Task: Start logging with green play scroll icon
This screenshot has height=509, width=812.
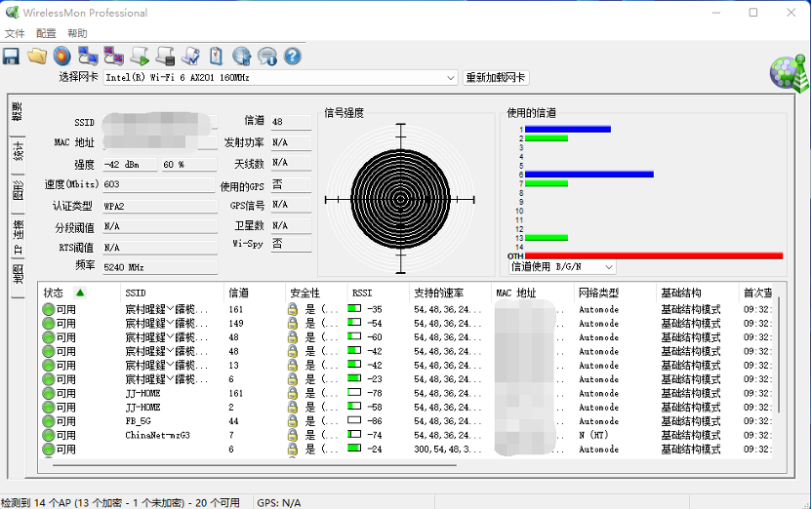Action: 140,57
